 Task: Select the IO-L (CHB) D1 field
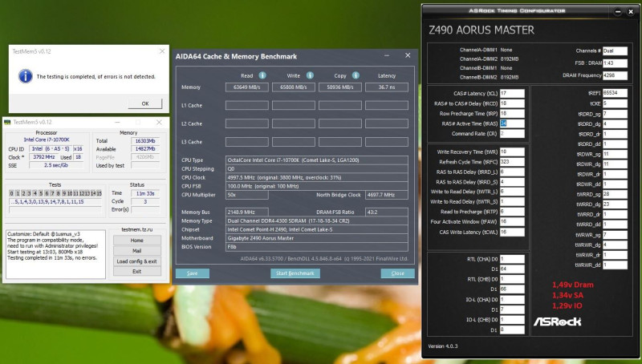[x=512, y=330]
